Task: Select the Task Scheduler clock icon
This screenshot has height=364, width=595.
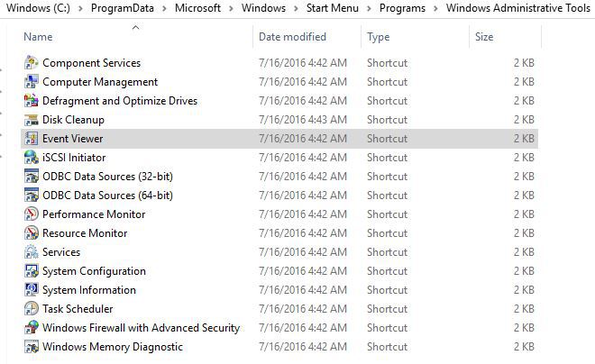Action: click(32, 309)
